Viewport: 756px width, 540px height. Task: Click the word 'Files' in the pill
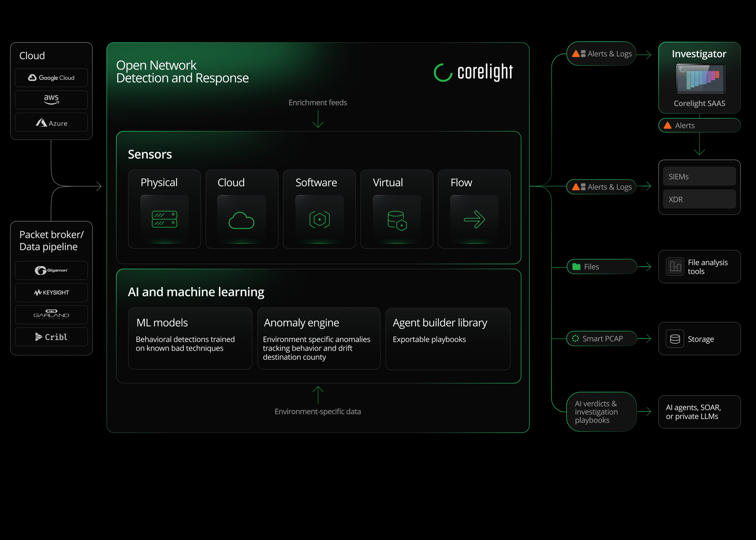(x=592, y=267)
